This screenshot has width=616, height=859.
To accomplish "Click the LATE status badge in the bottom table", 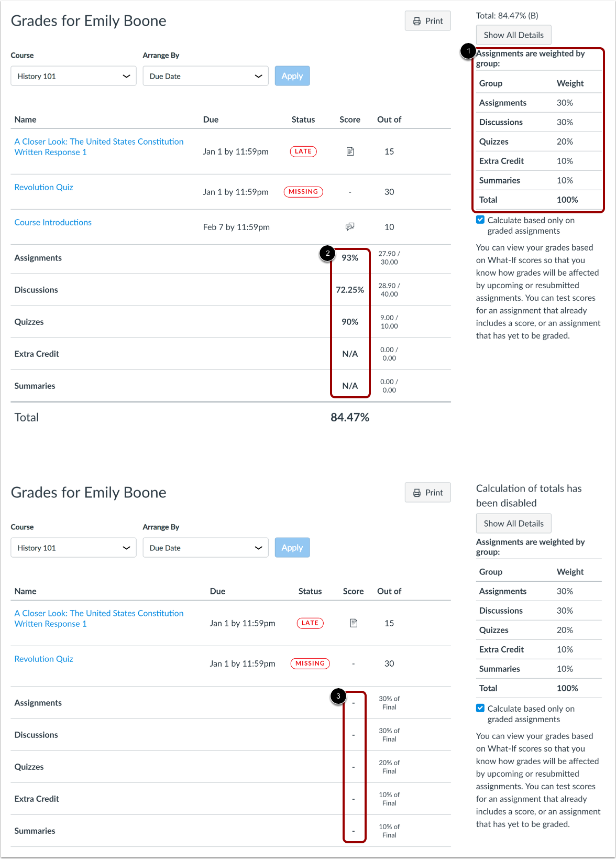I will [310, 623].
